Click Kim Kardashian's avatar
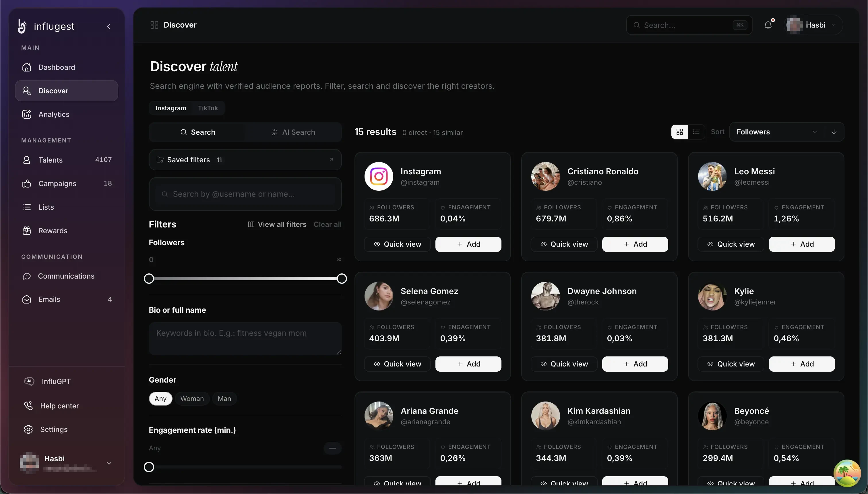 (546, 416)
